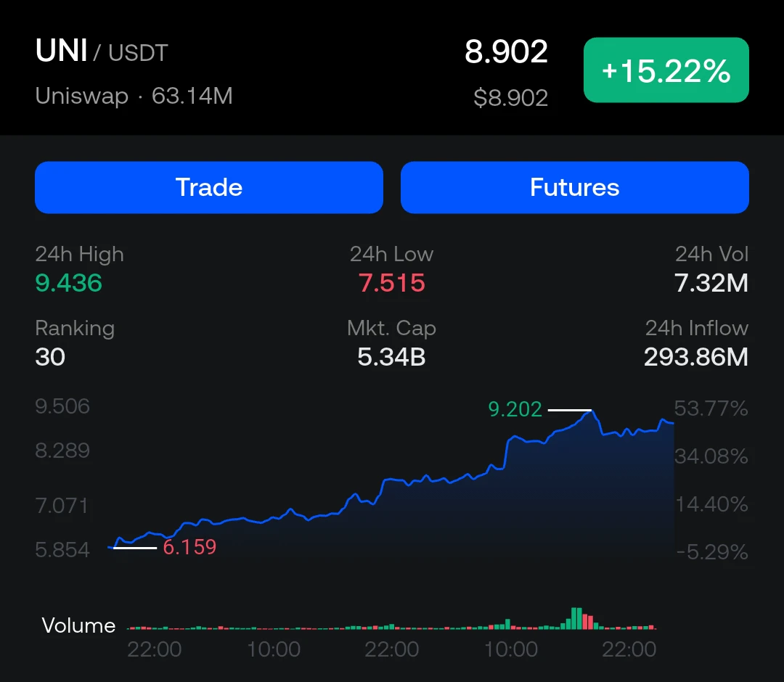The width and height of the screenshot is (784, 682).
Task: Click the 9.202 chart high marker
Action: [515, 409]
